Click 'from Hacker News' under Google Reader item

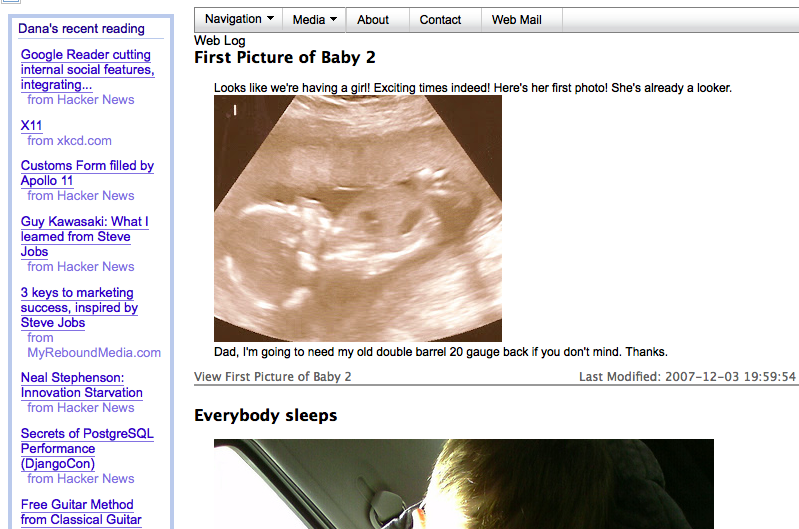(x=81, y=100)
